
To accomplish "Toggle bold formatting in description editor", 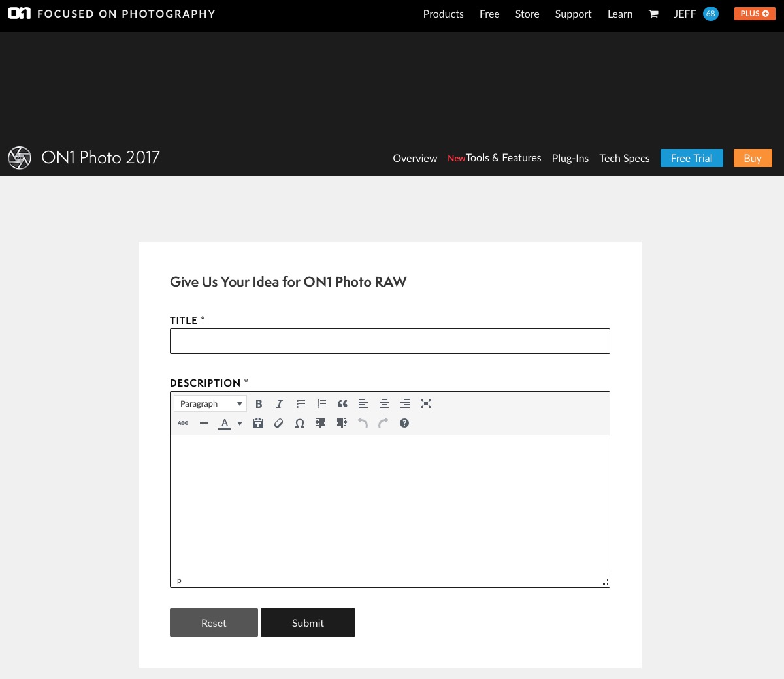I will click(x=259, y=404).
